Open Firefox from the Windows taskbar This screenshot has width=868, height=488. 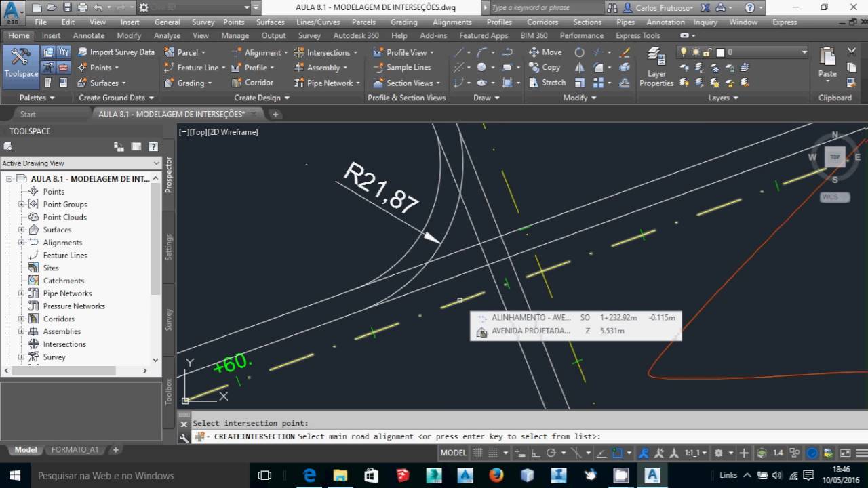click(x=496, y=475)
